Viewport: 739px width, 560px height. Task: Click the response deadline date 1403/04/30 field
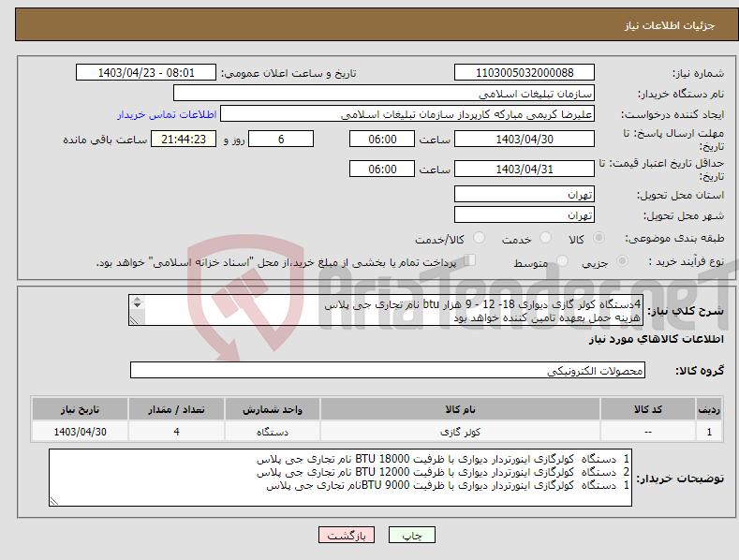[x=525, y=139]
